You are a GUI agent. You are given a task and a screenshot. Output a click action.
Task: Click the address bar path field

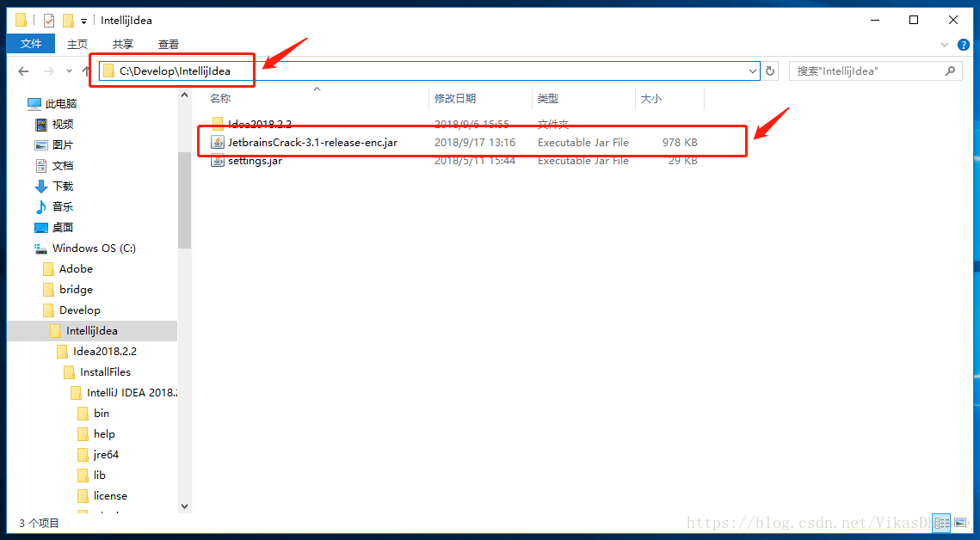pyautogui.click(x=428, y=71)
